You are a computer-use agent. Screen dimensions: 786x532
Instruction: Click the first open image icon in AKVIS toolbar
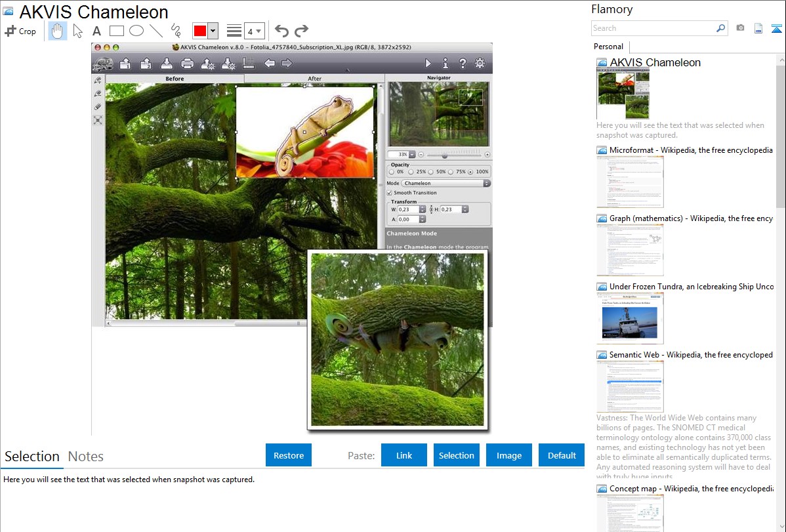click(x=125, y=64)
